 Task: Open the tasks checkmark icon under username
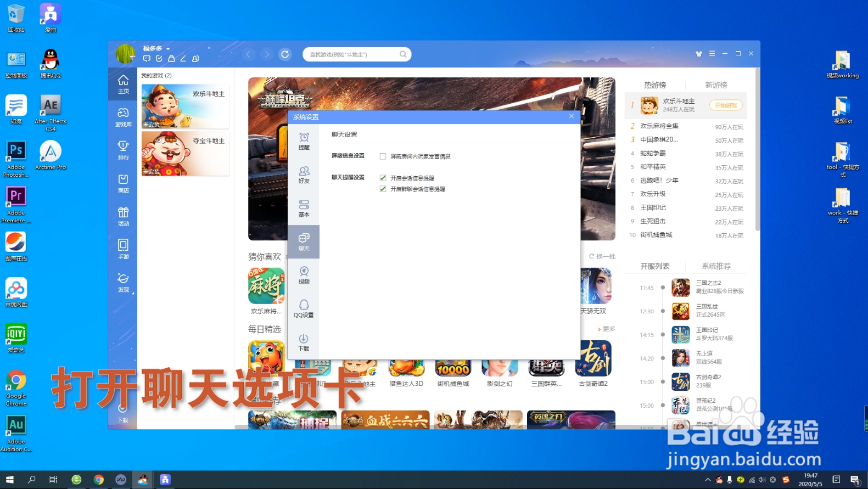point(159,59)
